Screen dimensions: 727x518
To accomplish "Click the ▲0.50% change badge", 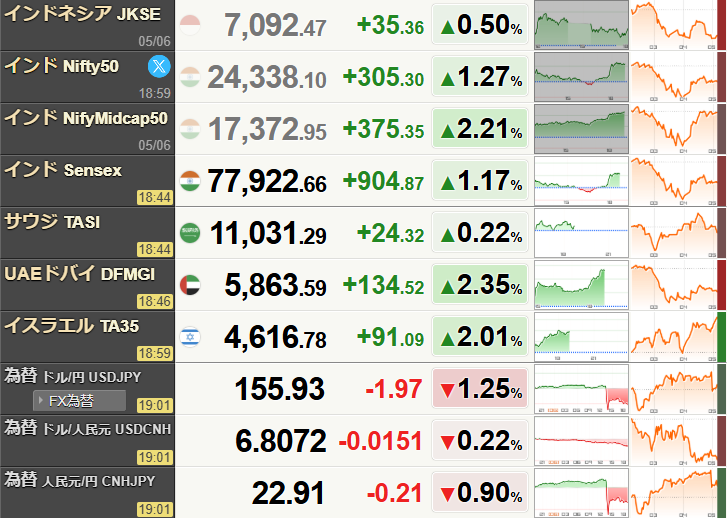I will pyautogui.click(x=480, y=25).
